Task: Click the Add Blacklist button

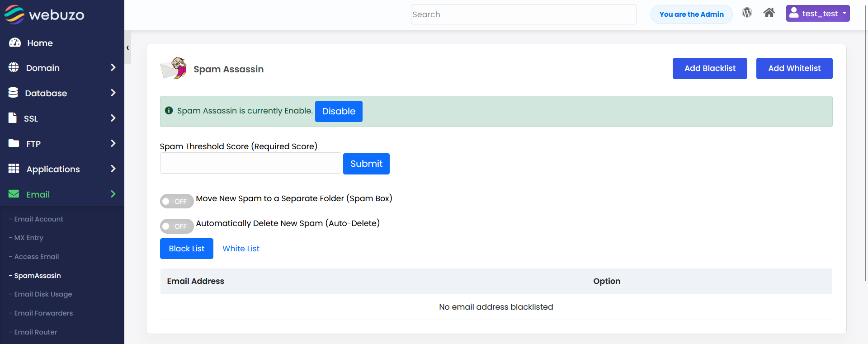Action: [x=710, y=68]
